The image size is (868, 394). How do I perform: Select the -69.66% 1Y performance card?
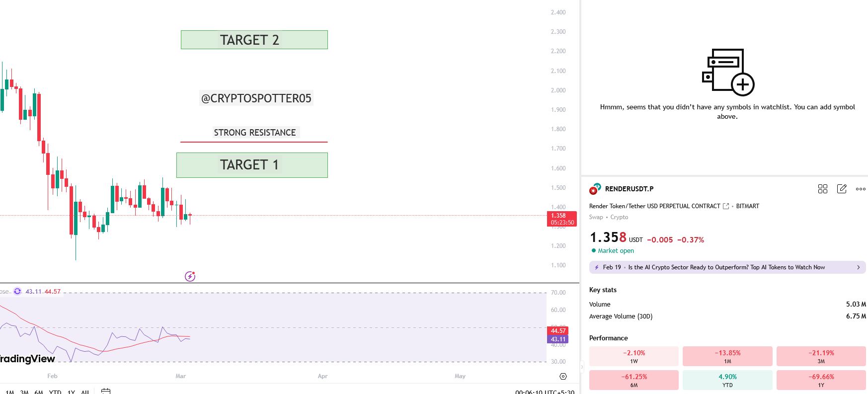(821, 380)
